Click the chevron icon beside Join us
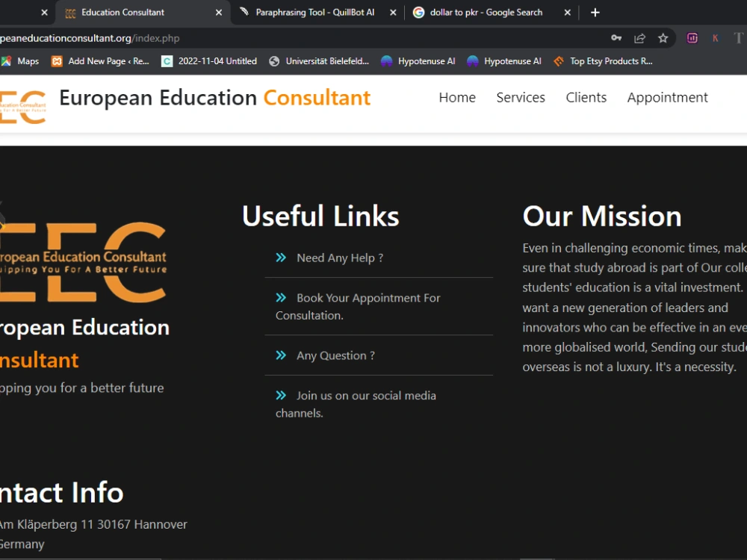Viewport: 747px width, 560px height. pyautogui.click(x=281, y=395)
